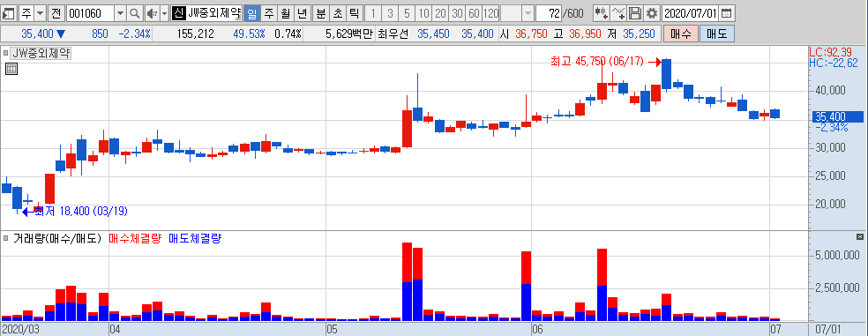Click the 전 (previous) button
The image size is (868, 336).
[x=56, y=12]
